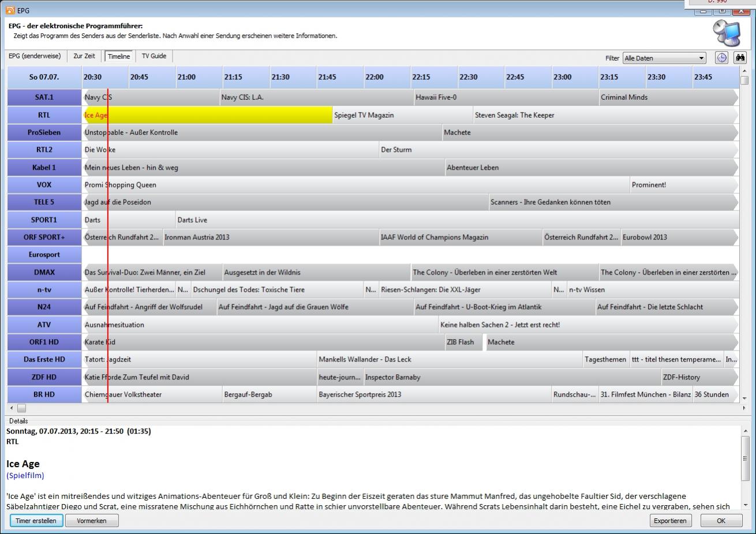756x534 pixels.
Task: Click the 22:30 time column header
Action: click(481, 77)
